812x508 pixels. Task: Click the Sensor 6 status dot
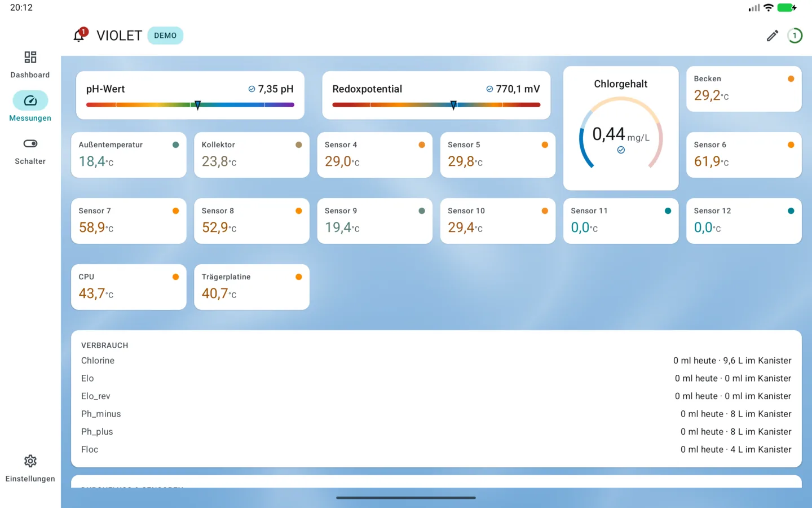coord(791,145)
